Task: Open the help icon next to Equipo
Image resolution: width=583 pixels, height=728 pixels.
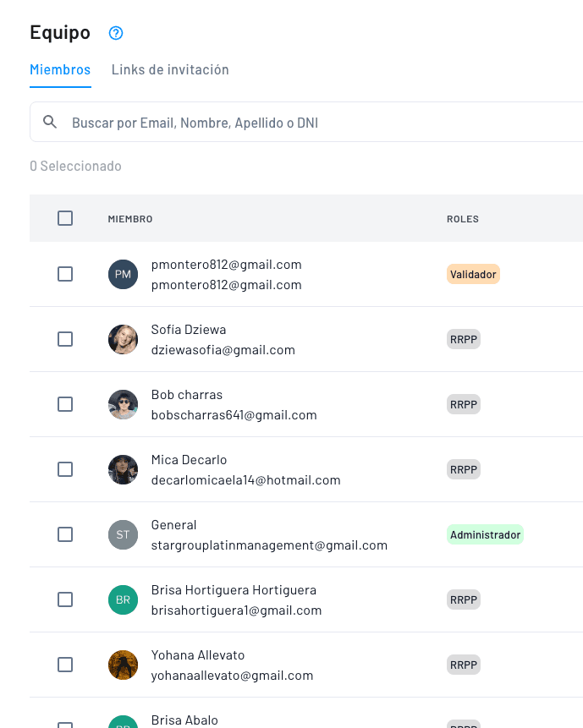Action: [116, 33]
